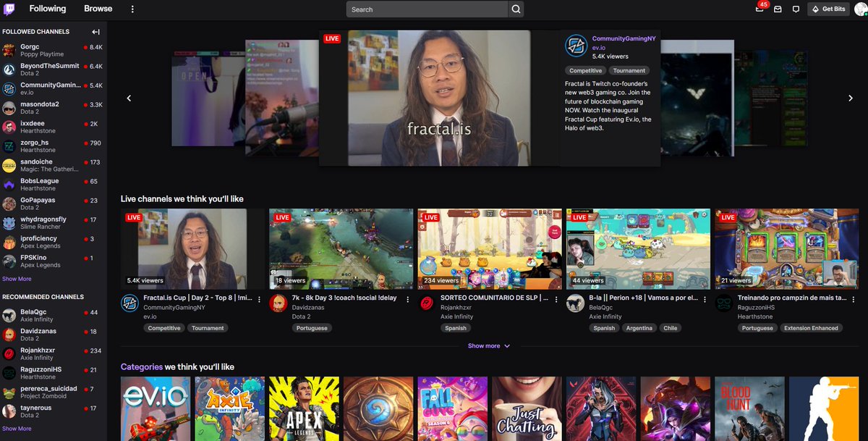Viewport: 868px width, 441px height.
Task: Open options menu for Fractal.is Cup stream card
Action: tap(259, 299)
